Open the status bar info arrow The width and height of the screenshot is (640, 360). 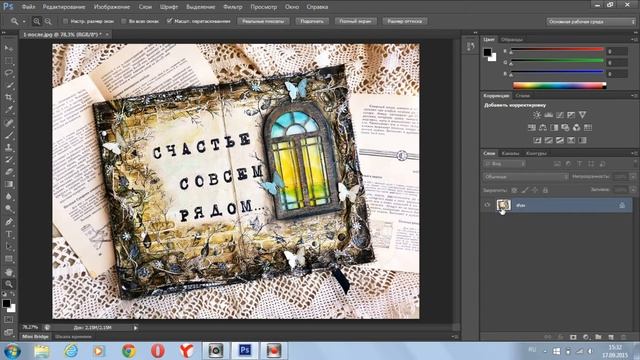pyautogui.click(x=136, y=327)
